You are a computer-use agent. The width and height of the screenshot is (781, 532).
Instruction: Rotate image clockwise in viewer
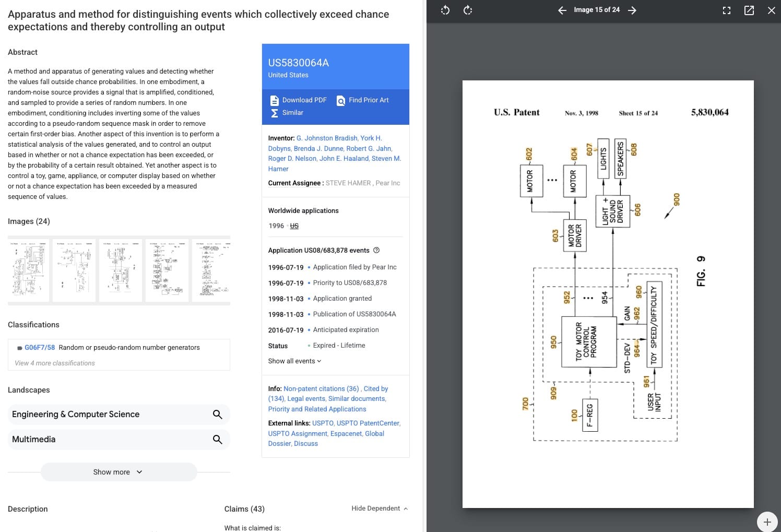pyautogui.click(x=468, y=10)
